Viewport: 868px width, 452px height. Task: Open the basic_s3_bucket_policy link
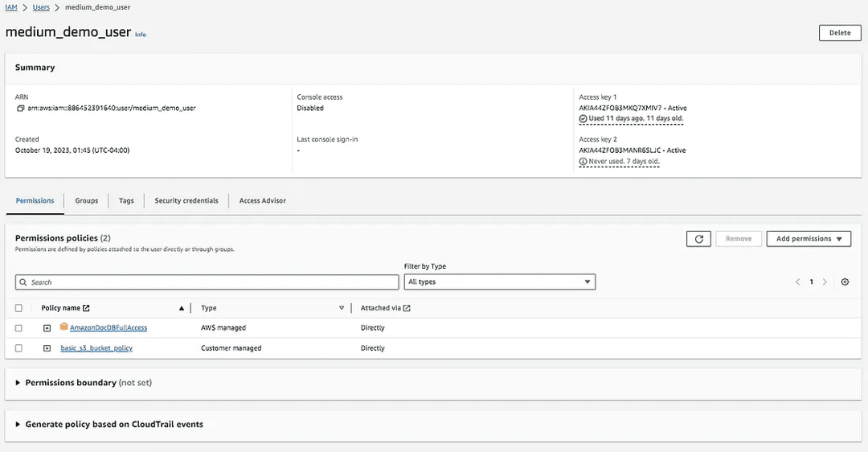pos(96,348)
